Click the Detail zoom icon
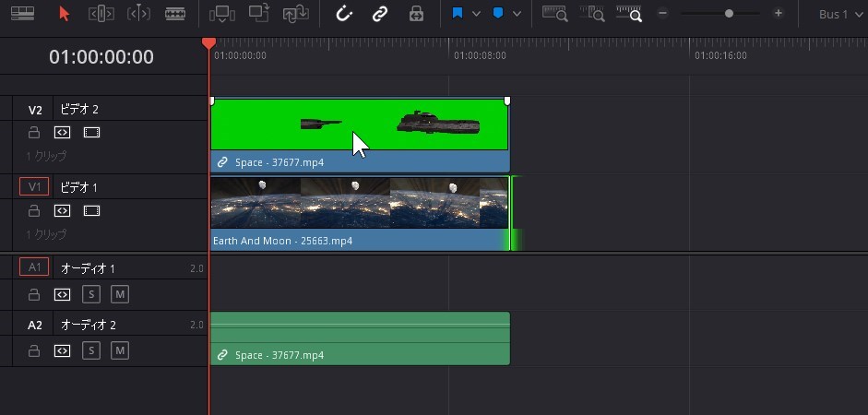The width and height of the screenshot is (868, 415). click(592, 13)
